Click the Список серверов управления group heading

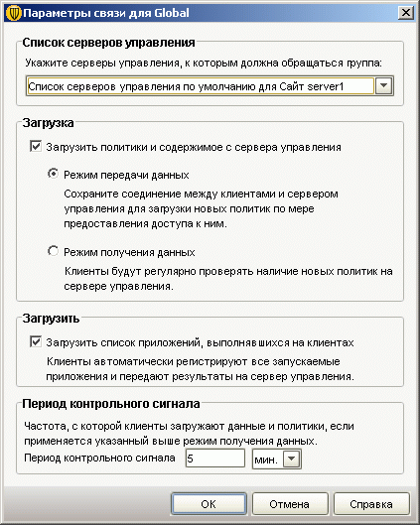coord(108,43)
